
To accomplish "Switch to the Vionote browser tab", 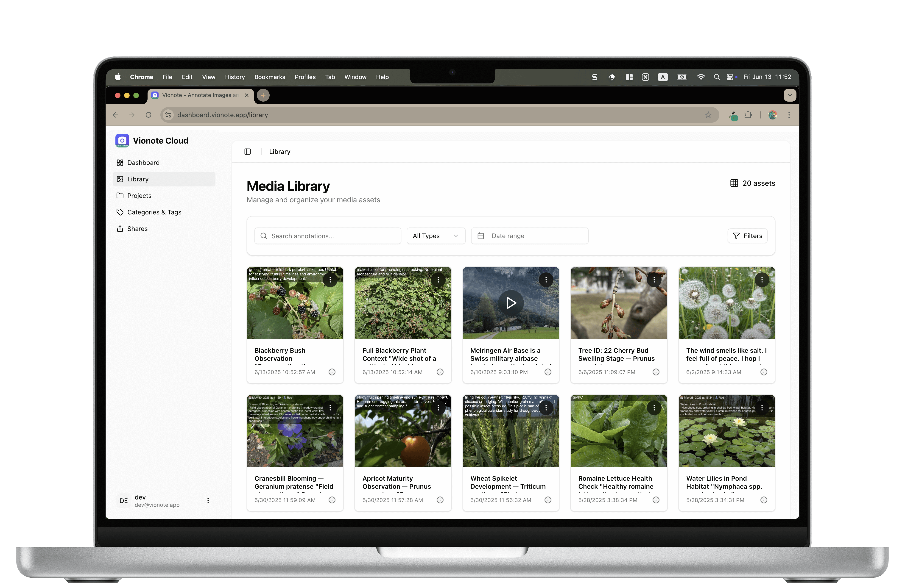I will coord(201,95).
